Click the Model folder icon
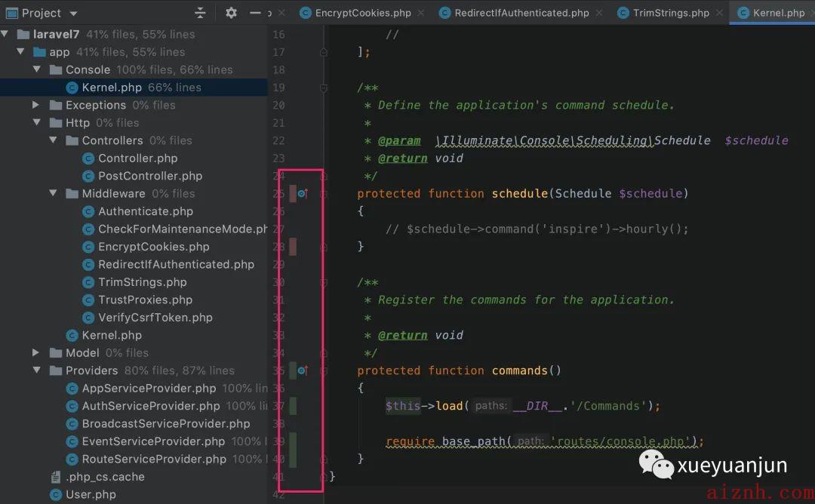Image resolution: width=815 pixels, height=504 pixels. point(56,353)
